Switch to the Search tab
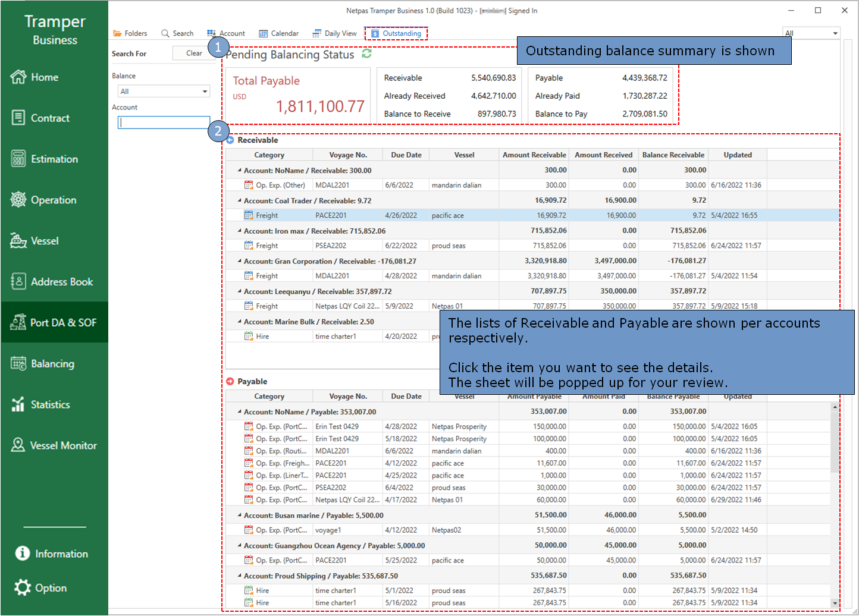Screen dimensions: 859x616 [177, 33]
